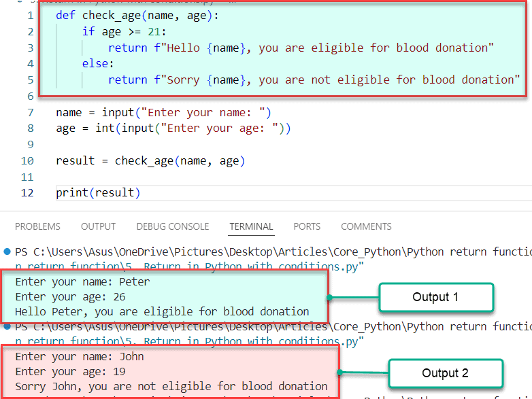This screenshot has height=399, width=532.
Task: Select the TERMINAL tab
Action: [x=251, y=226]
